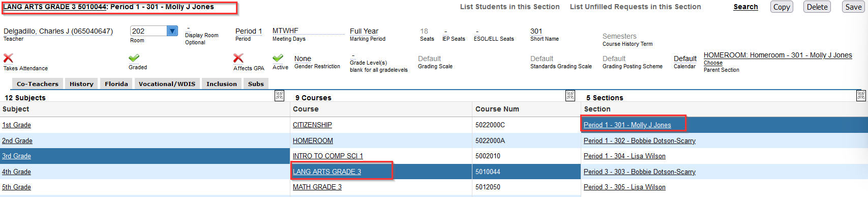This screenshot has width=868, height=197.
Task: Open the LANG ARTS GRADE 3 course
Action: point(327,172)
